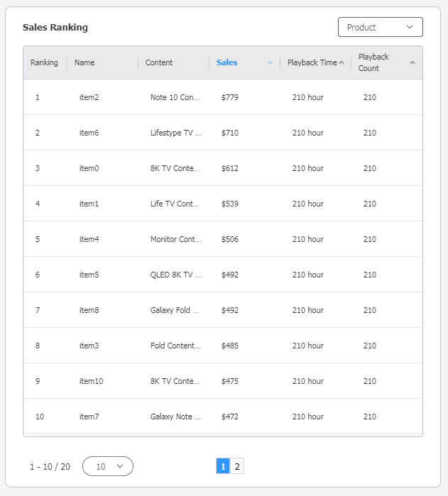Click the Content column header
The width and height of the screenshot is (448, 496).
point(159,62)
